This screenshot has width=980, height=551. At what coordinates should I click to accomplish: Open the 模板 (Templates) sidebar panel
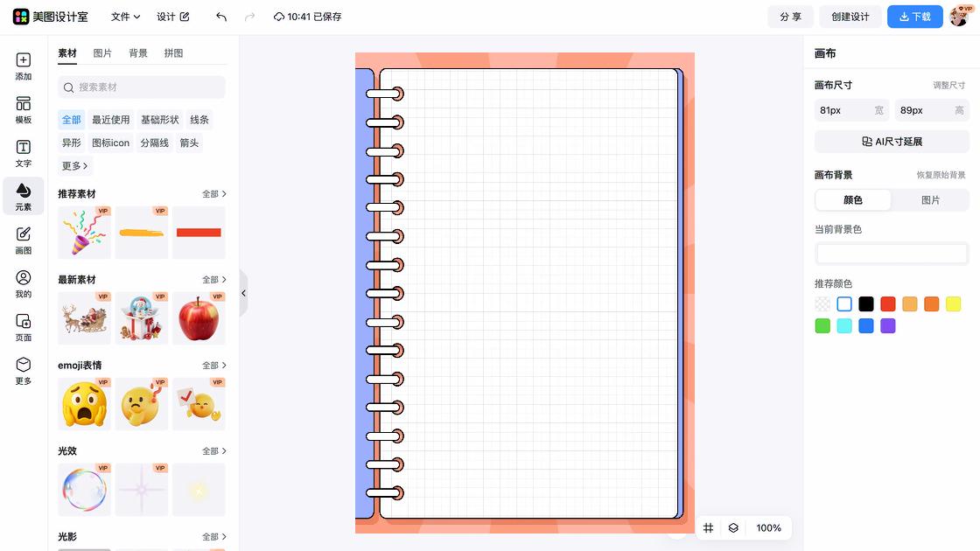23,110
